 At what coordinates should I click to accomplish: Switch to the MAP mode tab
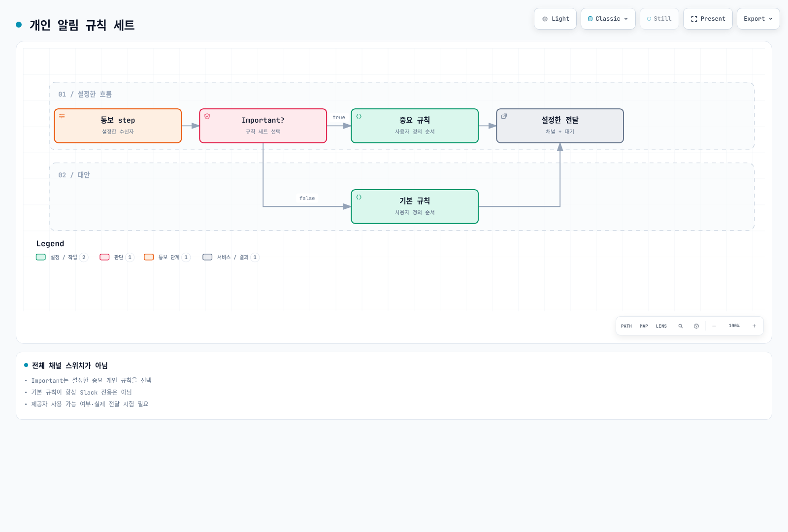pos(644,326)
